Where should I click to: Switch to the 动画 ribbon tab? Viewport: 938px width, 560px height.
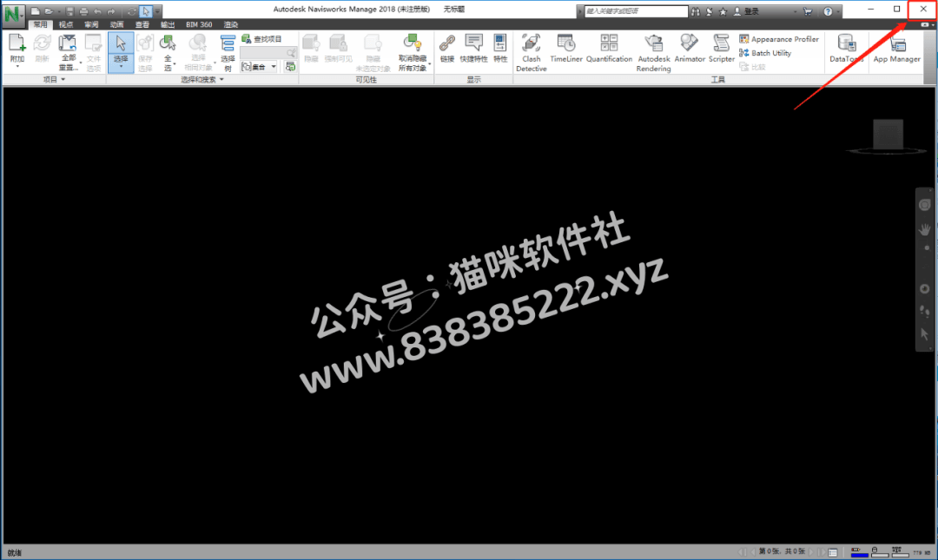(116, 24)
